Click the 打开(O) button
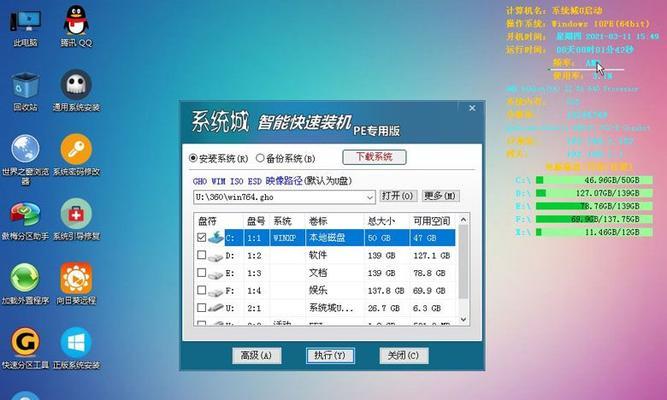 [398, 196]
